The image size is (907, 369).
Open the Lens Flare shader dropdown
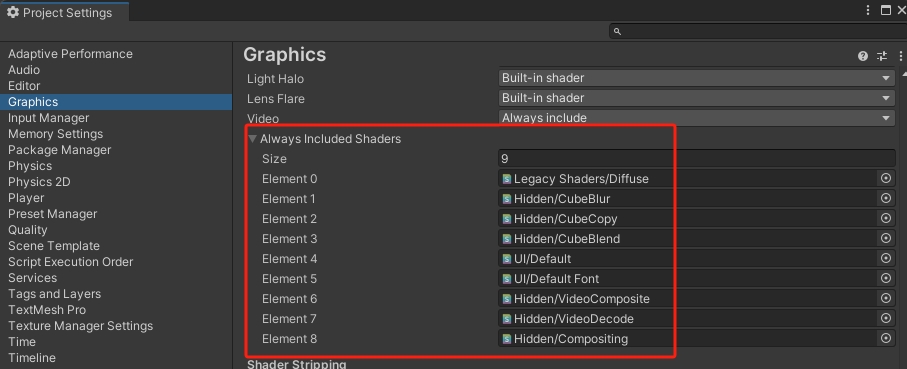[696, 98]
